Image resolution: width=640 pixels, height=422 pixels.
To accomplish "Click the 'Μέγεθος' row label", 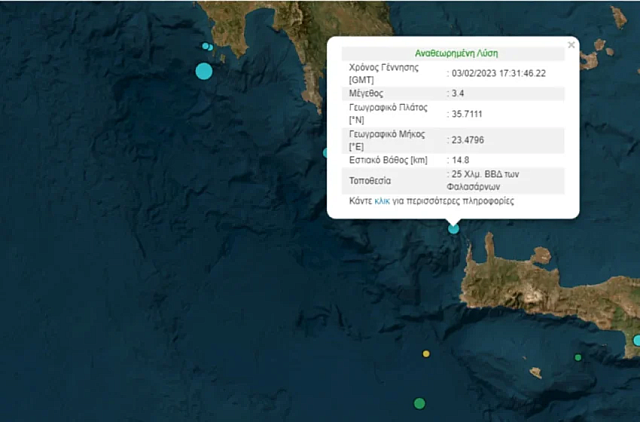I will point(367,93).
